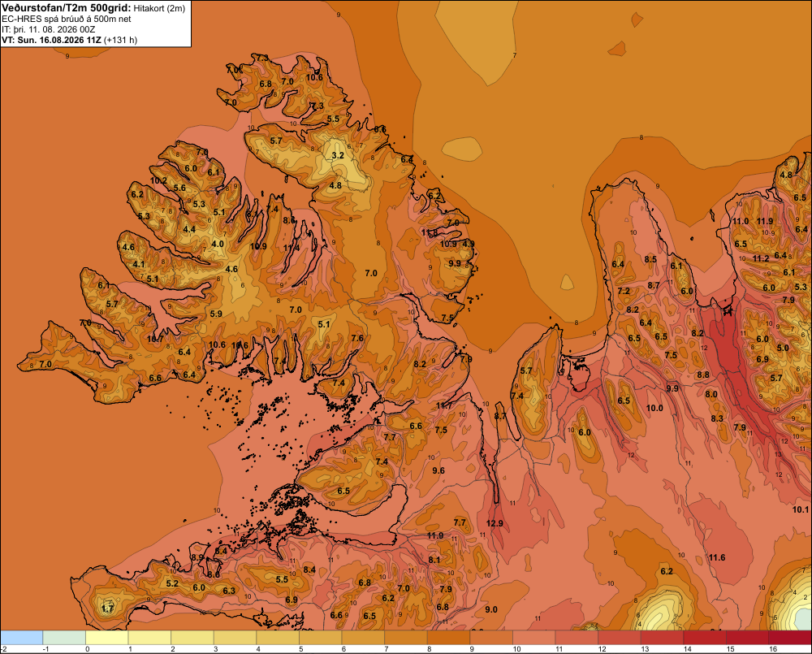Choose the 7–8 degree legend color
Image resolution: width=812 pixels, height=654 pixels.
click(x=406, y=638)
